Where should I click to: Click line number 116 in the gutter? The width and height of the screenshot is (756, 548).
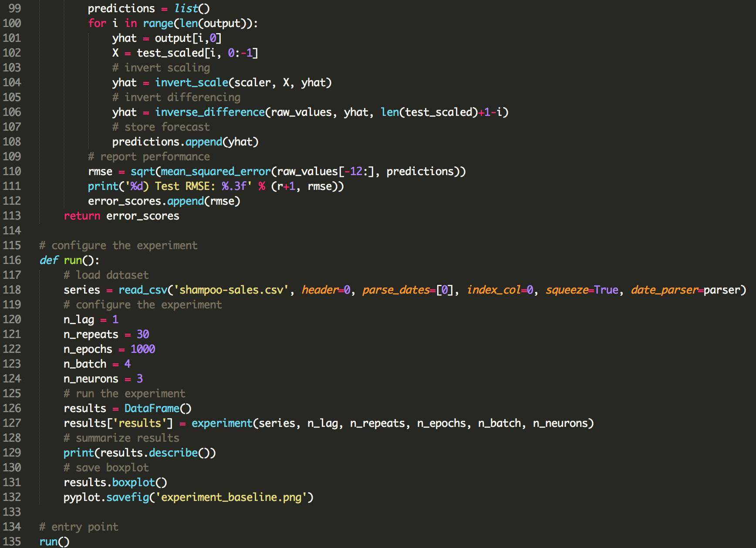pyautogui.click(x=12, y=260)
